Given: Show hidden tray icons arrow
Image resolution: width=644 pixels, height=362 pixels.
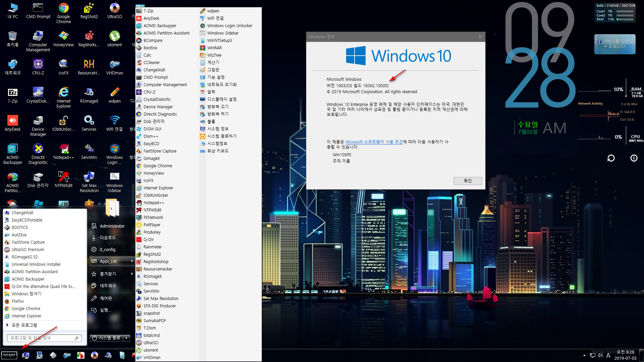Looking at the screenshot, I should coord(585,355).
